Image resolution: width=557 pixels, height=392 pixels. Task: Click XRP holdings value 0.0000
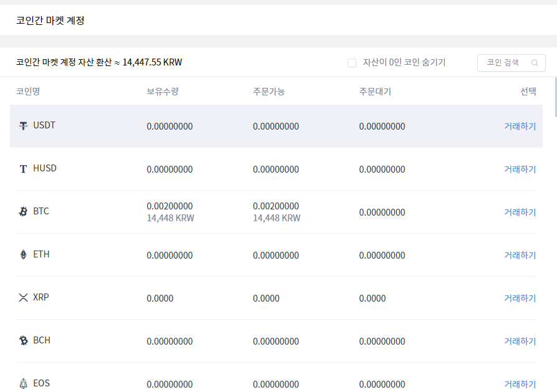click(160, 298)
